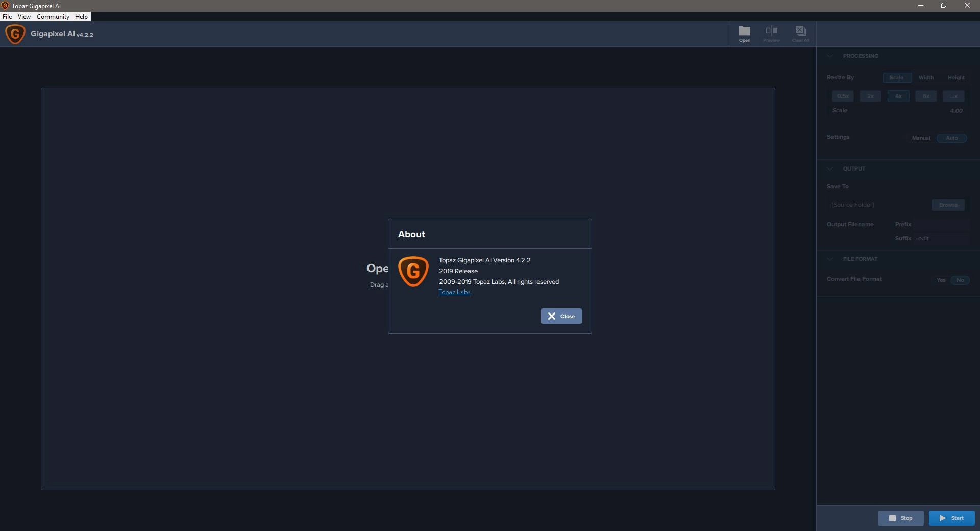Start the processing
Viewport: 980px width, 531px height.
point(951,518)
